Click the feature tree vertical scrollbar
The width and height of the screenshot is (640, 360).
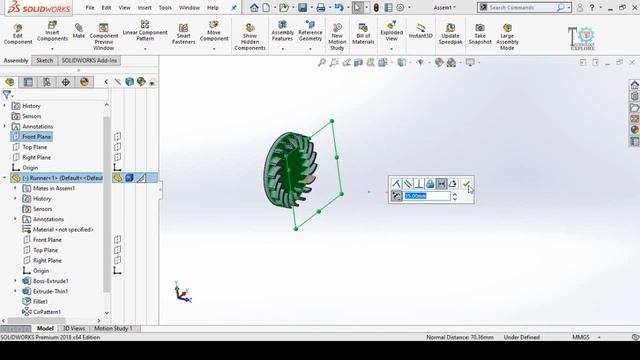107,204
